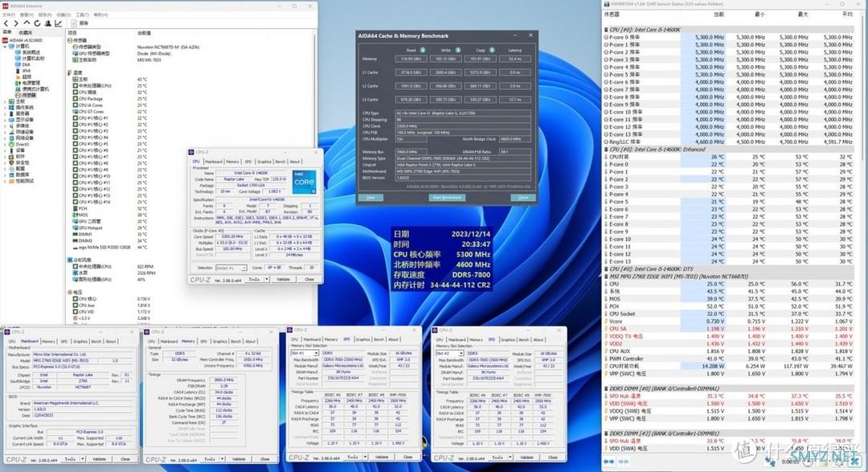Open the Graphics tab in the CPU-Z Memory window
Viewport: 868px width, 472px height.
click(219, 341)
